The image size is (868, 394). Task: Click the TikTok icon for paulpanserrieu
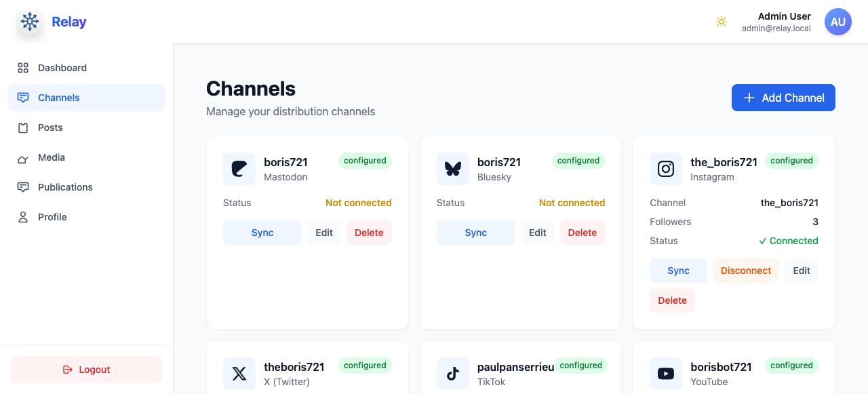pyautogui.click(x=453, y=374)
